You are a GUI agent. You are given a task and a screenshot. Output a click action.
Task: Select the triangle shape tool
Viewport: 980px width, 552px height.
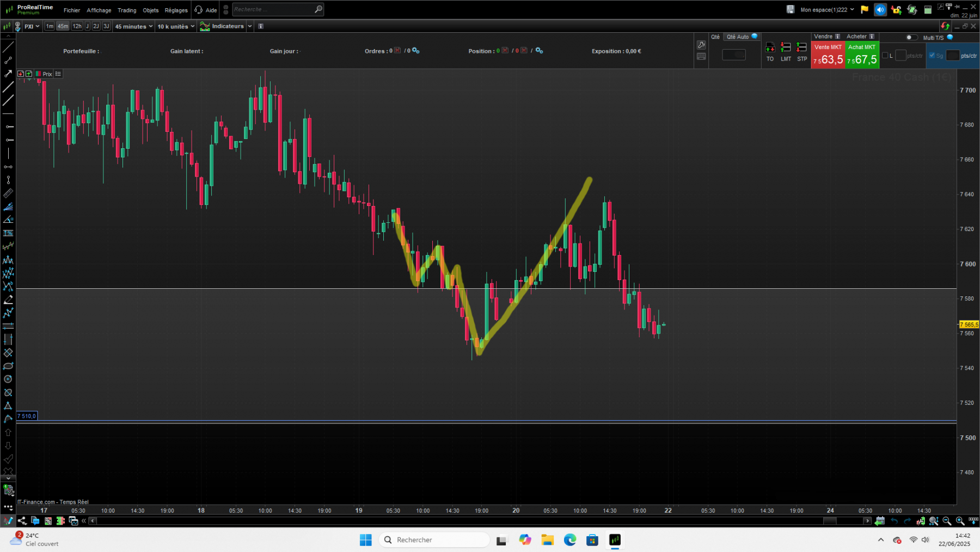8,406
